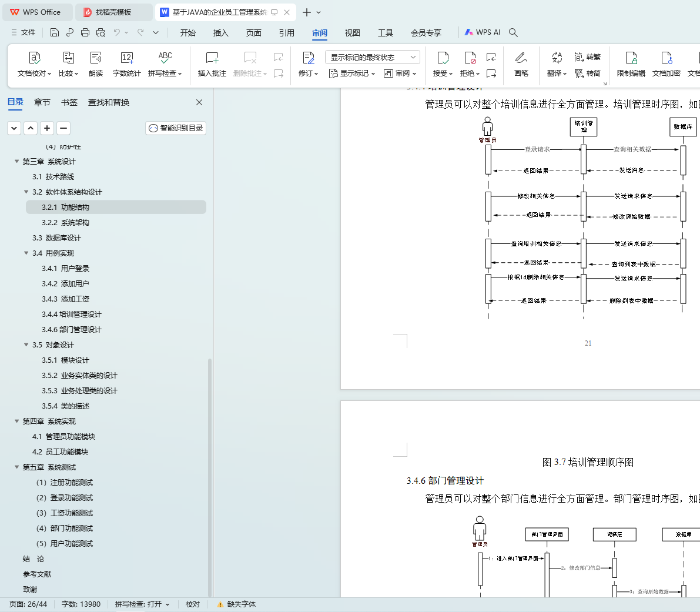Click the 接受 accept changes icon
The image size is (700, 612).
point(443,58)
